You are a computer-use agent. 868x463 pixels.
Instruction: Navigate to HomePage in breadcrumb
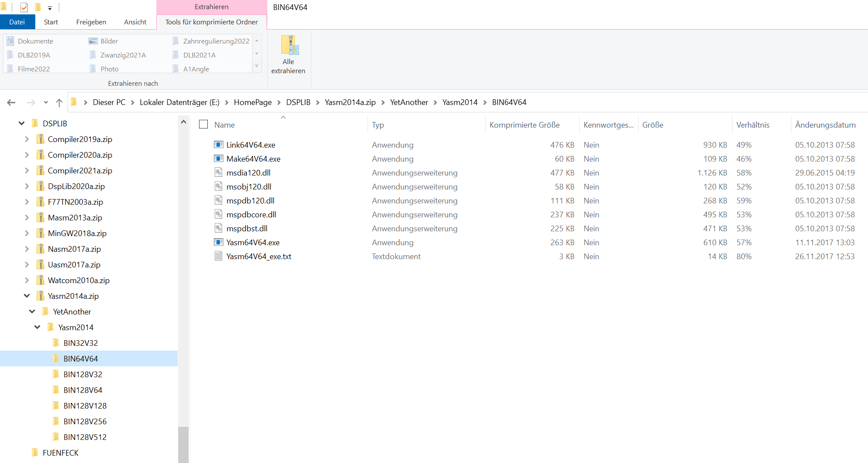click(x=253, y=102)
